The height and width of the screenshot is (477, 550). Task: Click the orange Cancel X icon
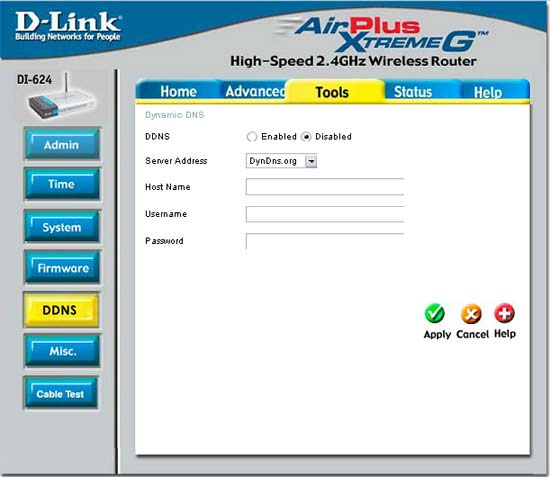click(x=471, y=314)
